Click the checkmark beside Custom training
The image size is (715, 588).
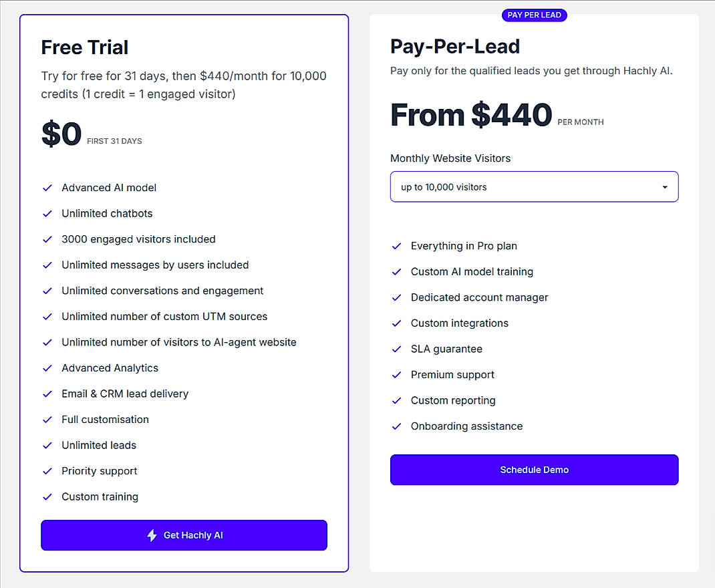click(47, 496)
